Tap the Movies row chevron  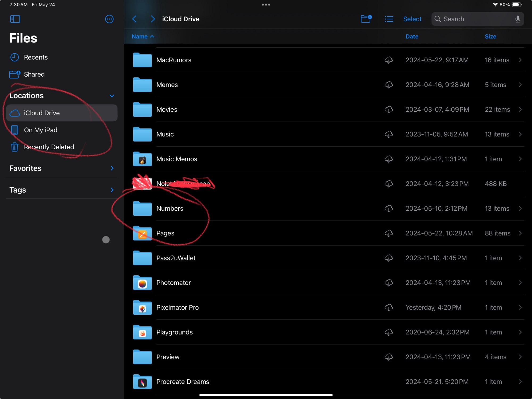520,109
